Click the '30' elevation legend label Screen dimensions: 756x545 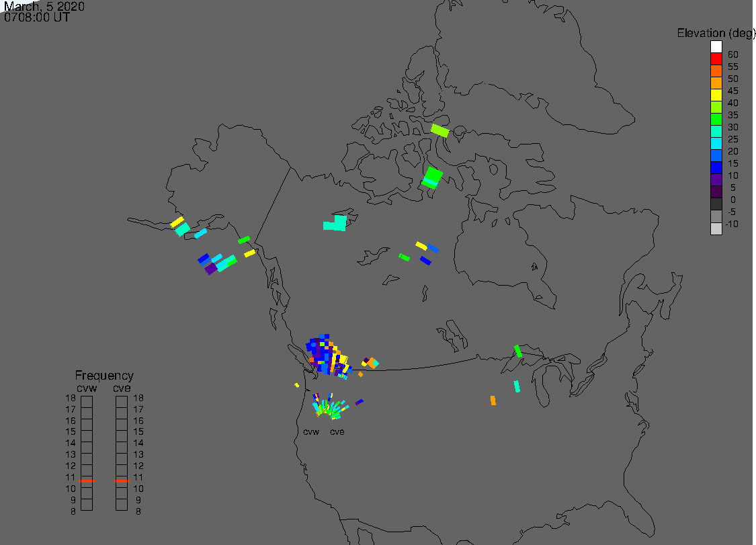point(733,127)
